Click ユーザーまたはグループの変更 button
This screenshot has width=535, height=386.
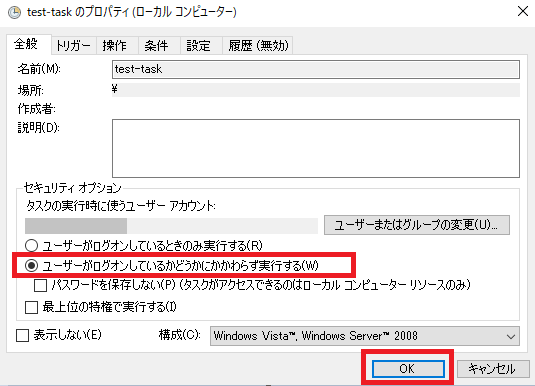coord(417,225)
